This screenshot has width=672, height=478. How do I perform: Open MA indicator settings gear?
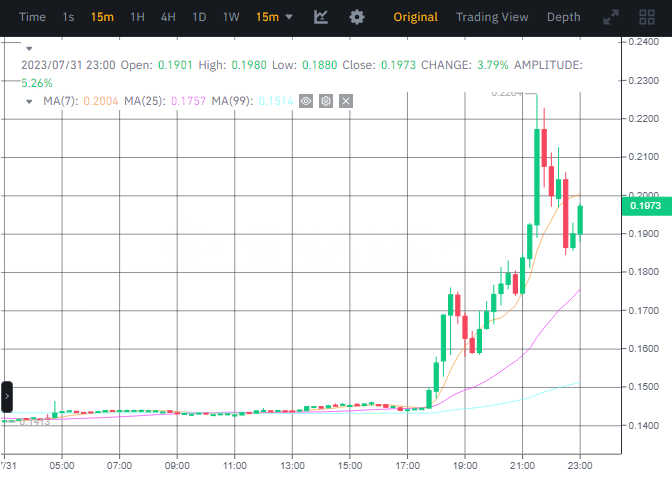326,101
